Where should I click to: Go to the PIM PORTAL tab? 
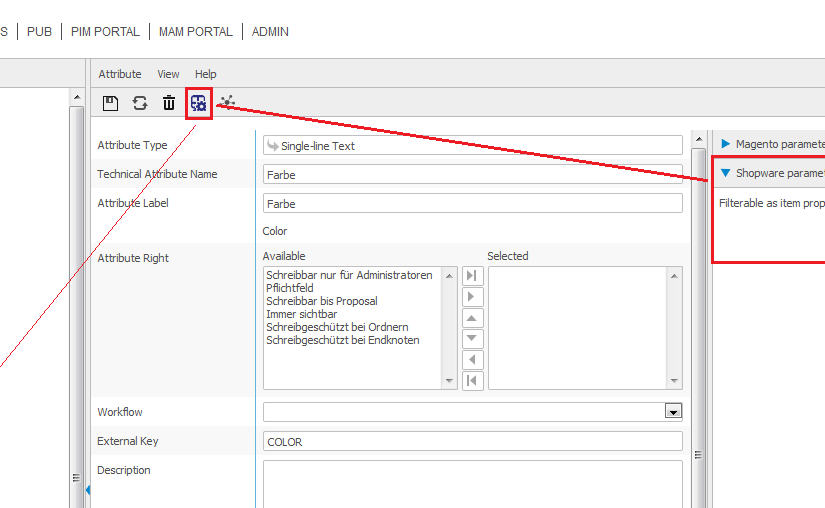coord(105,32)
